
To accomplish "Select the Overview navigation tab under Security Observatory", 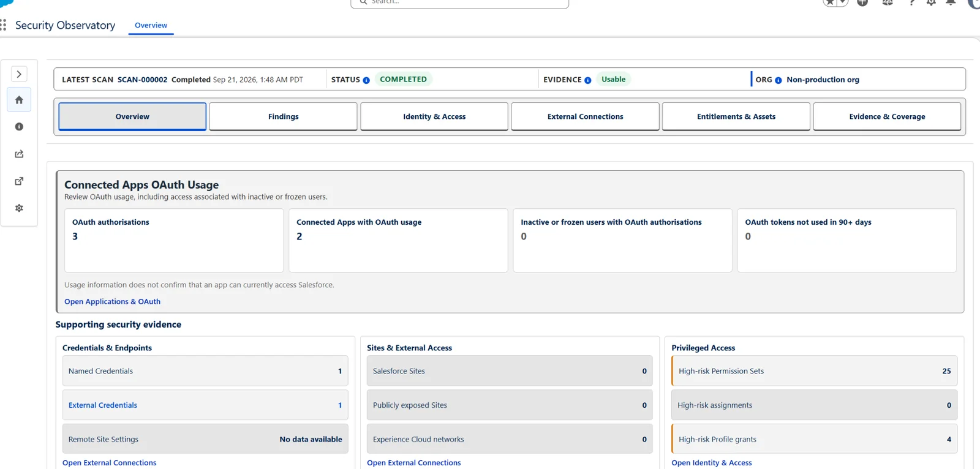I will click(x=151, y=25).
